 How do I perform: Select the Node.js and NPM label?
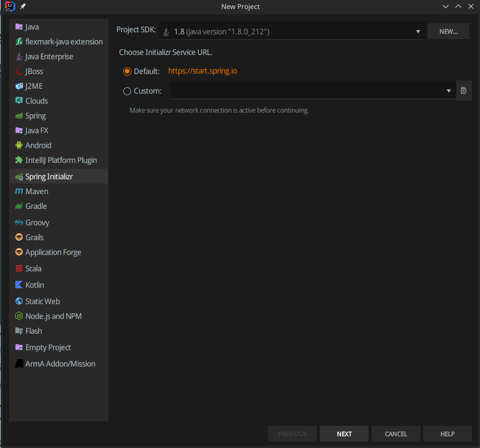(x=53, y=316)
